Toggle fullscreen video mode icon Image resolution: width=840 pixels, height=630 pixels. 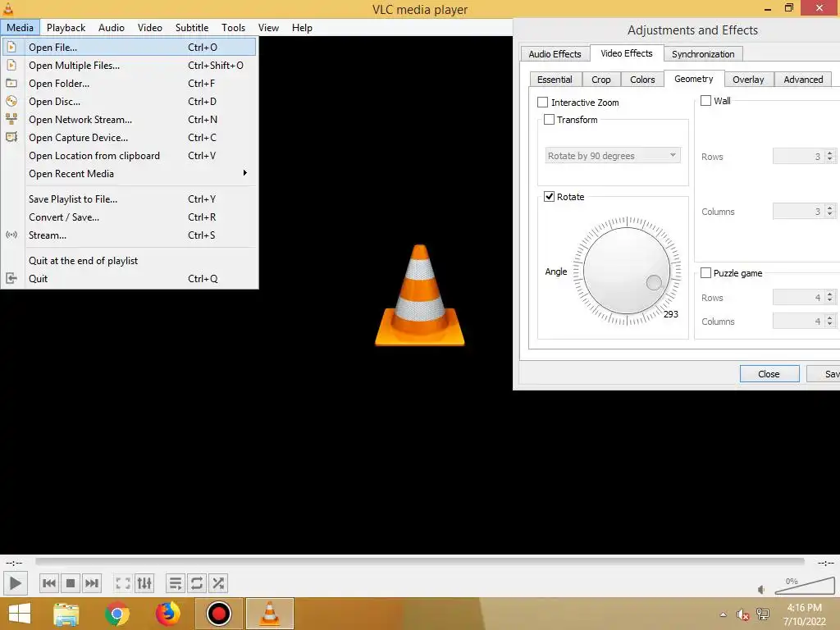click(x=123, y=583)
